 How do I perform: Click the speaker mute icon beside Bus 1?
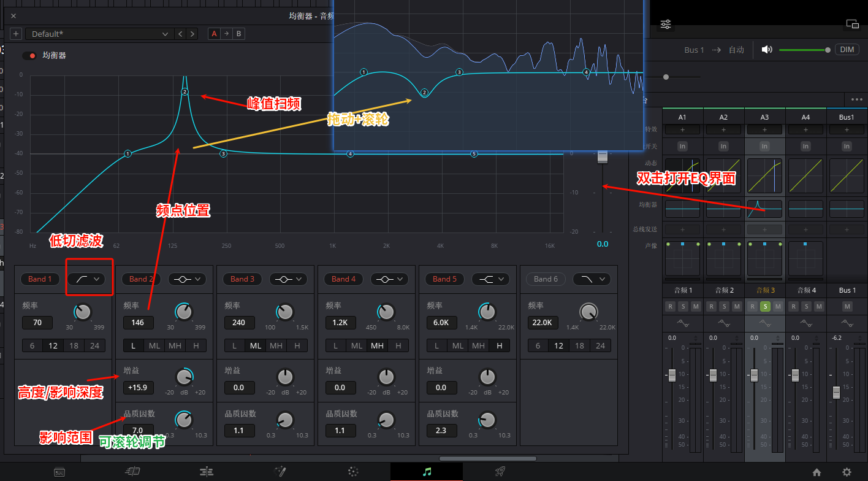point(767,50)
